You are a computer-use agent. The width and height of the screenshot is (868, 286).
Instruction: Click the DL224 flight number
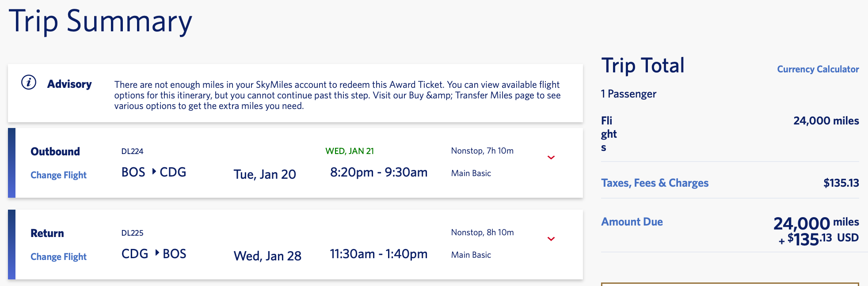[x=132, y=151]
